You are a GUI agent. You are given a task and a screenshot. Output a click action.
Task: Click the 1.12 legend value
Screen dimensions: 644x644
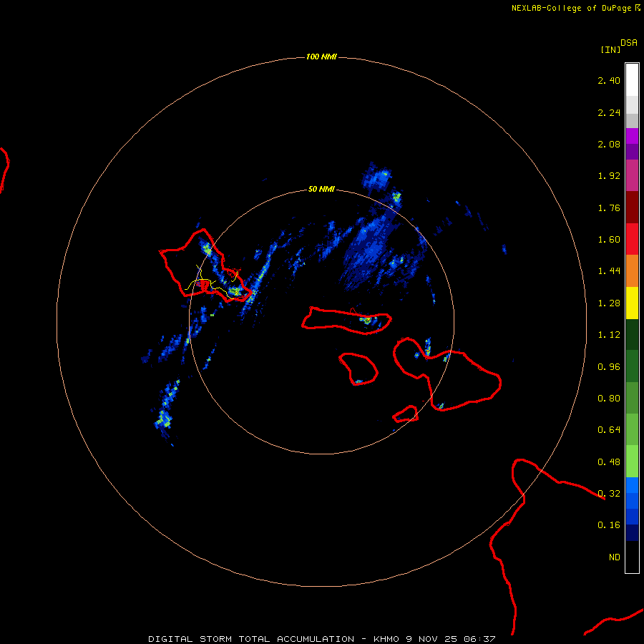coord(609,335)
